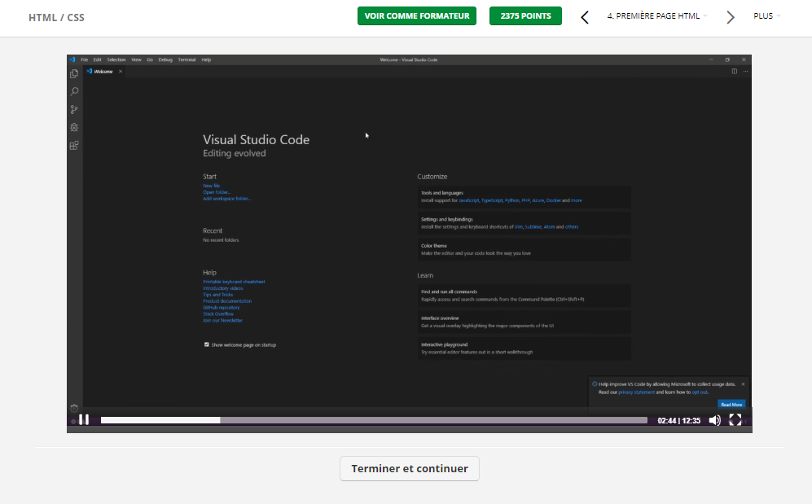The width and height of the screenshot is (812, 504).
Task: Open the View menu in VS Code
Action: (x=136, y=59)
